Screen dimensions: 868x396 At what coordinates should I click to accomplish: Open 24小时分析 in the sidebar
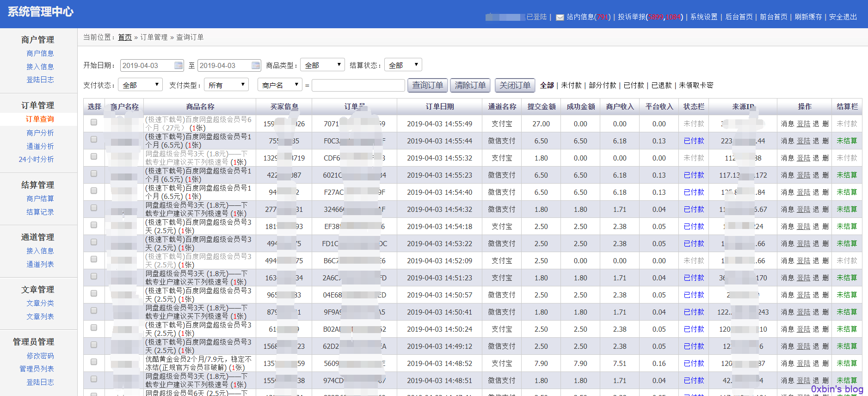[36, 159]
